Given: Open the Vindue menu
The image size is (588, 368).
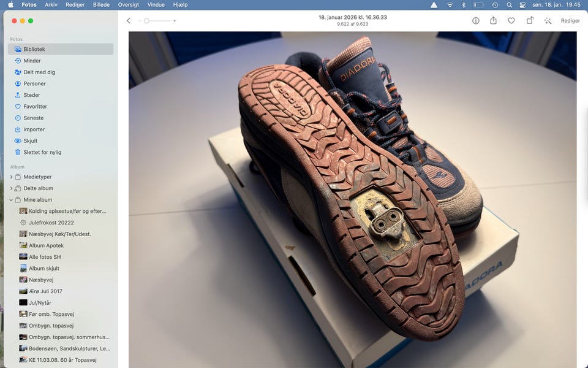Looking at the screenshot, I should 156,5.
